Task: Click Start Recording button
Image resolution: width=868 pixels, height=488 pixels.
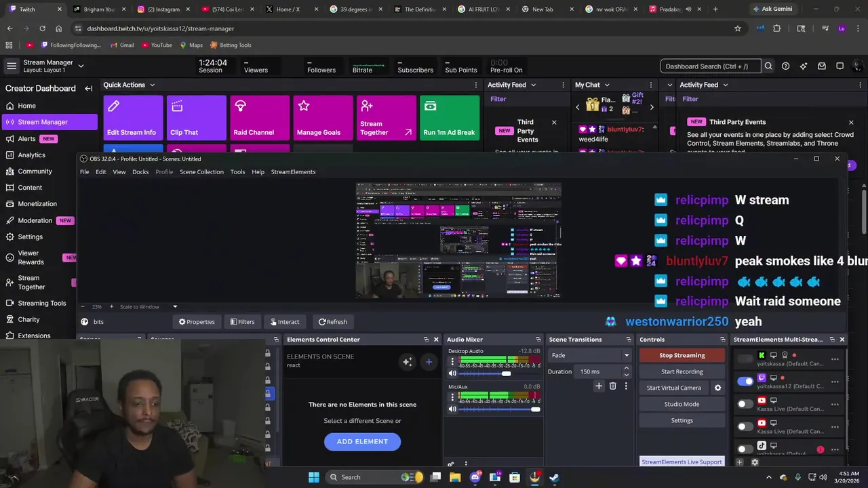Action: click(682, 371)
